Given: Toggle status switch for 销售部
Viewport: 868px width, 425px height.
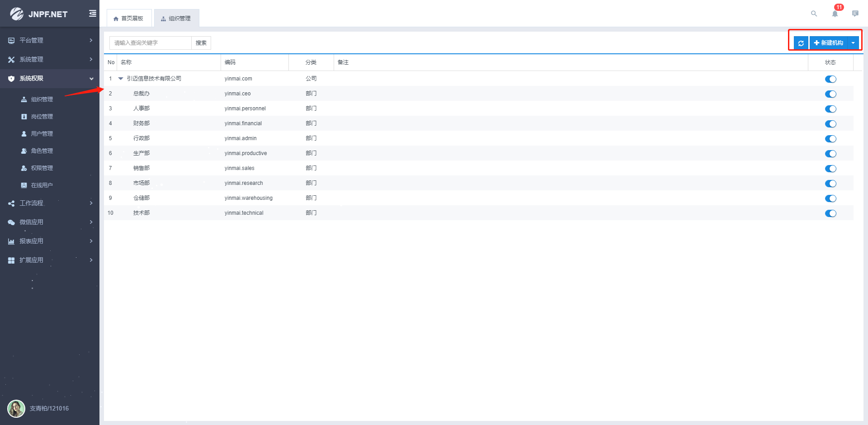Looking at the screenshot, I should click(x=831, y=169).
